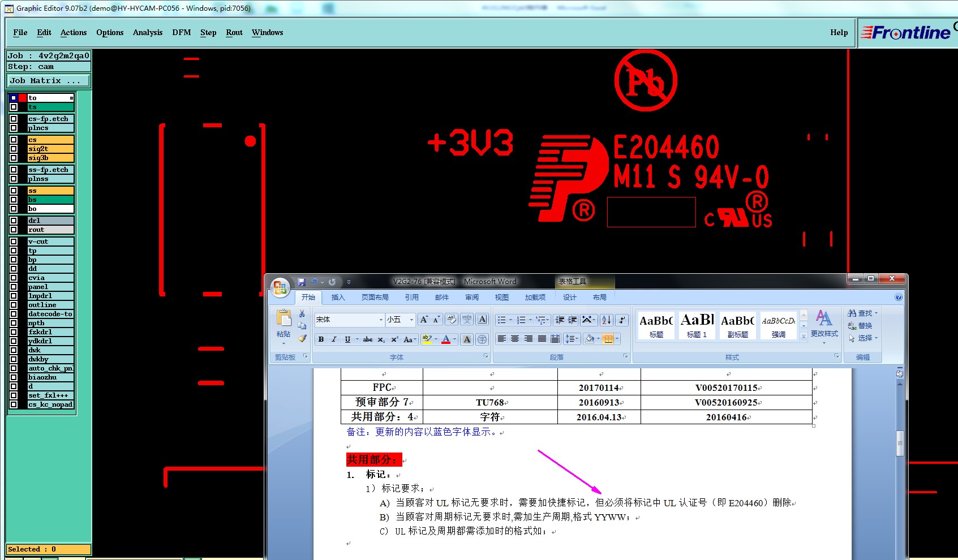Expand highlight color dropdown arrow
958x560 pixels.
click(436, 339)
